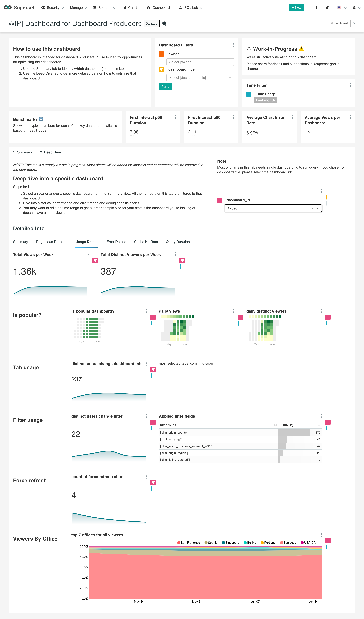Click the San Francisco color dot in the legend
This screenshot has height=619, width=364.
[178, 543]
